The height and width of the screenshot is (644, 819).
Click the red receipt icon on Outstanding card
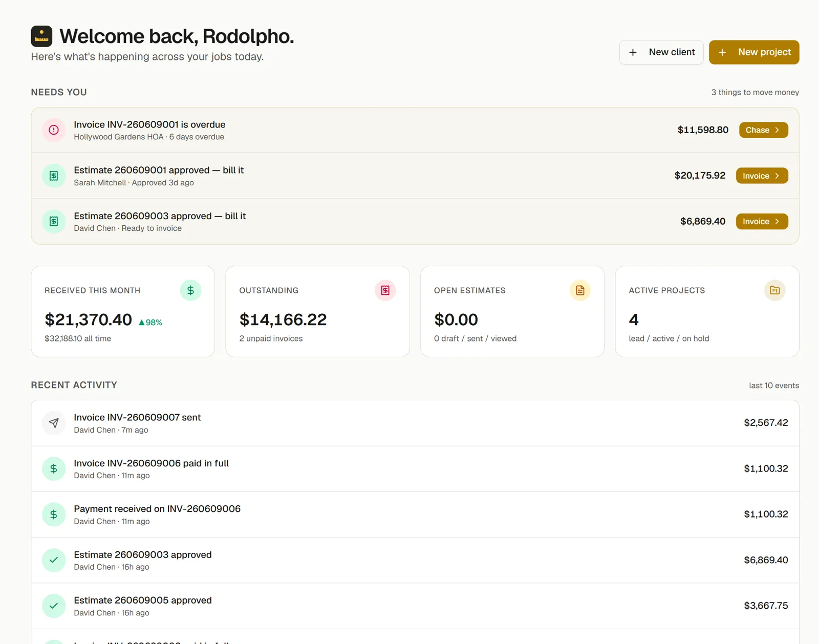tap(385, 290)
